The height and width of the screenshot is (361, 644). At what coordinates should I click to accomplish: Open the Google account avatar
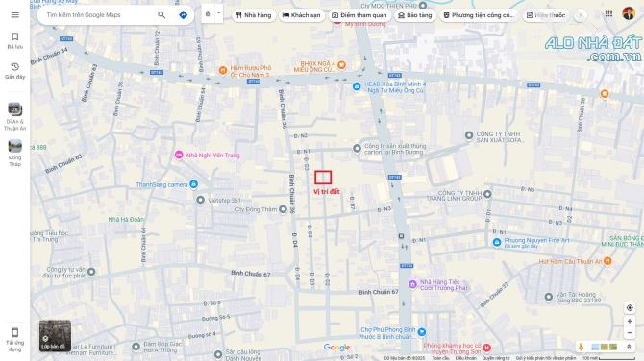coord(628,13)
